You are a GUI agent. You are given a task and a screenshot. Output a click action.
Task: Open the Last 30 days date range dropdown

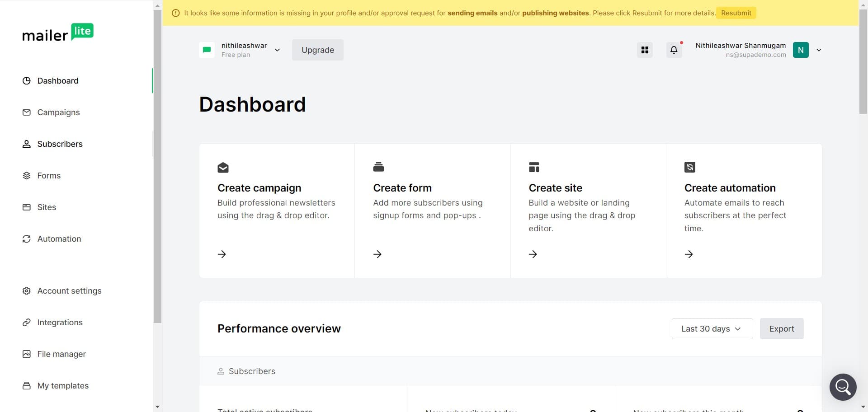pos(712,328)
